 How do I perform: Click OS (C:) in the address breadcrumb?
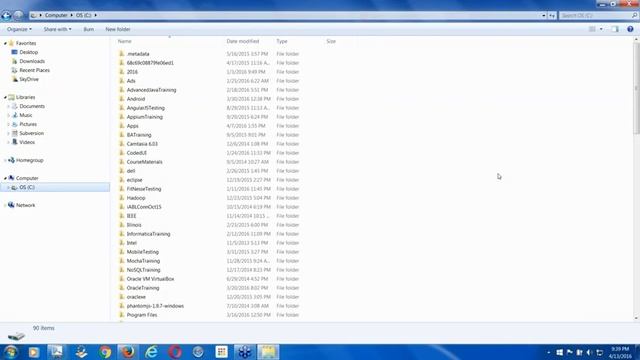(84, 15)
